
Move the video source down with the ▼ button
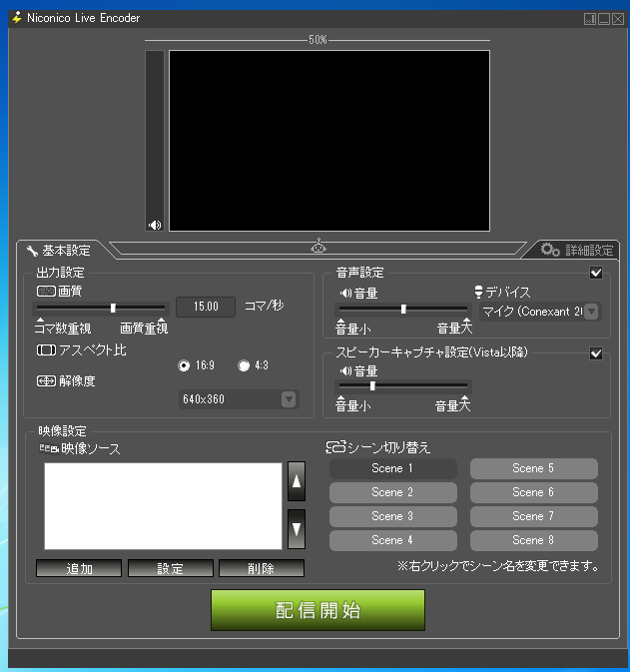pyautogui.click(x=297, y=529)
